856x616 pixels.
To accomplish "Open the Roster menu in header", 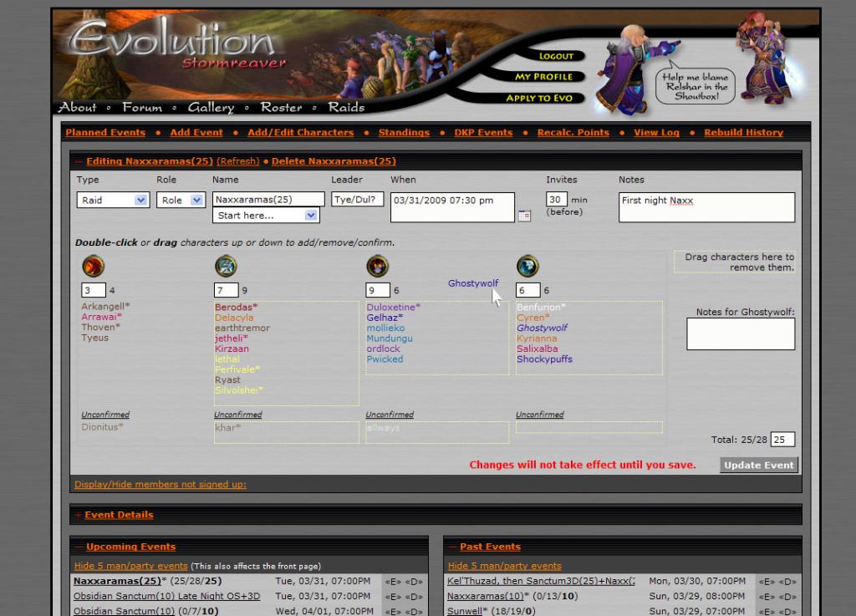I will click(281, 107).
